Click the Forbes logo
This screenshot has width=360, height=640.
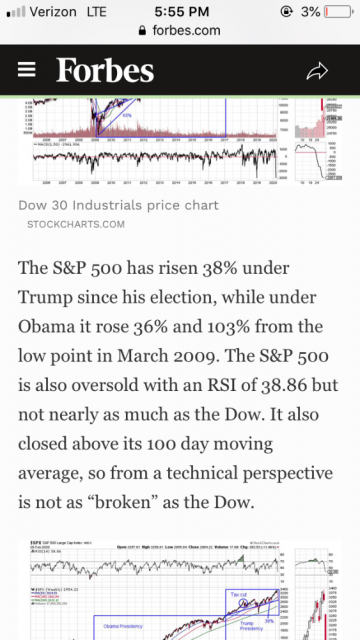[x=105, y=70]
